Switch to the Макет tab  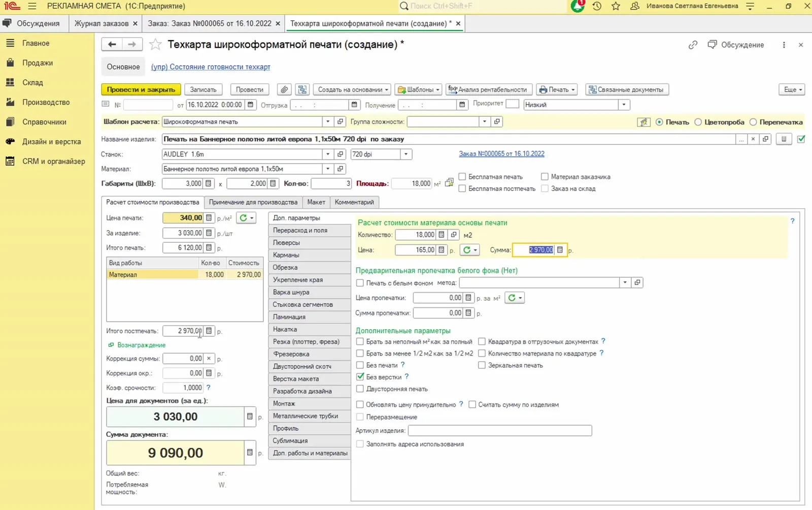(x=316, y=202)
